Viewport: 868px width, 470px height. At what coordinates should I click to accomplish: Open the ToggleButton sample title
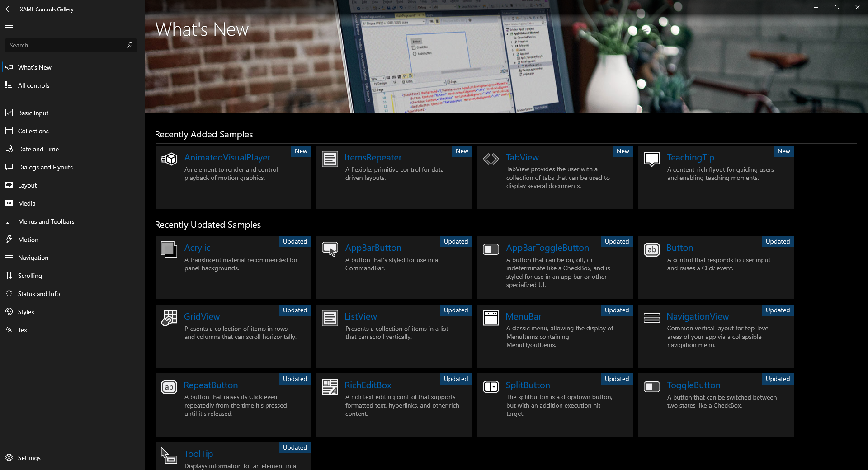tap(693, 385)
